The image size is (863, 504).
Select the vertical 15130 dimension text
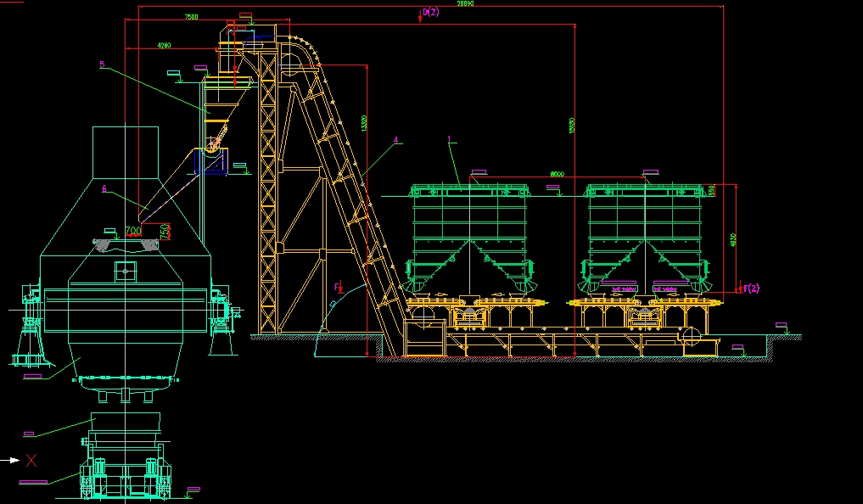coord(572,125)
